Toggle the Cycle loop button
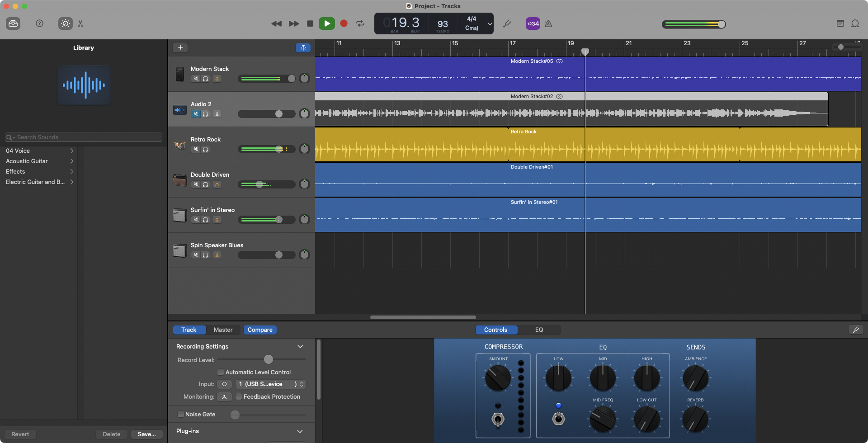 (x=360, y=24)
